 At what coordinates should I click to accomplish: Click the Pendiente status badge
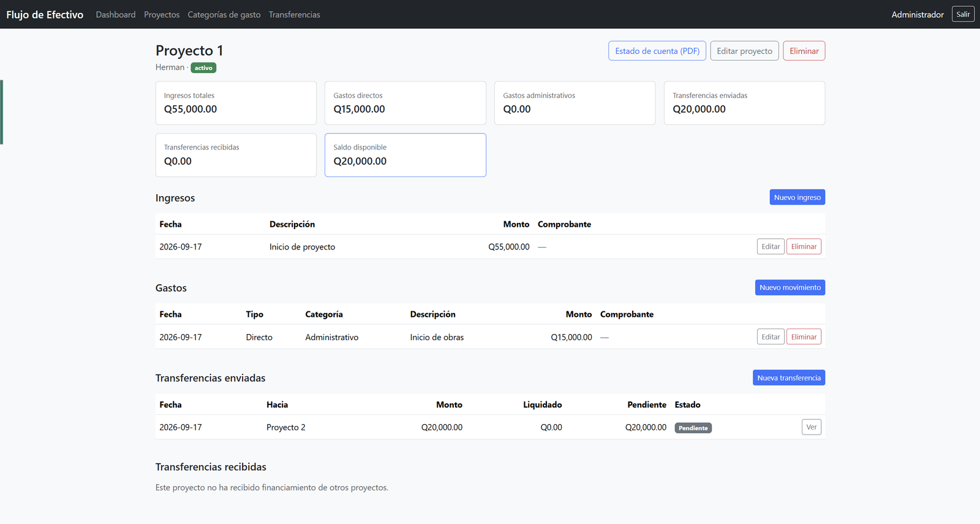693,428
